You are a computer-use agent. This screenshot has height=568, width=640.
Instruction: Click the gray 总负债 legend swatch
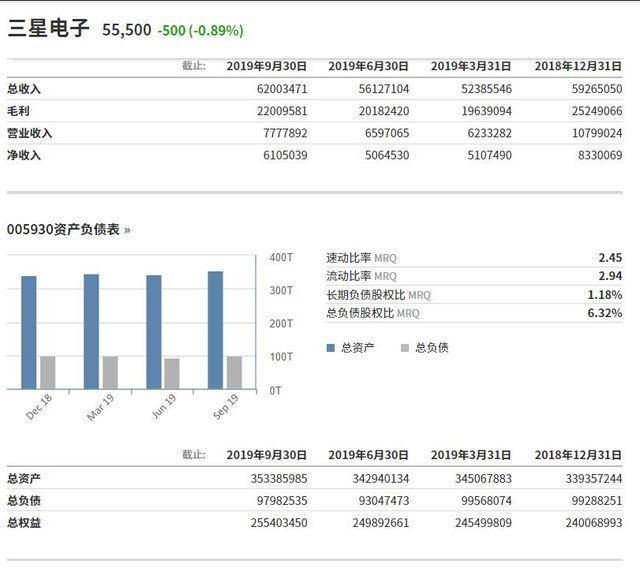tap(404, 348)
